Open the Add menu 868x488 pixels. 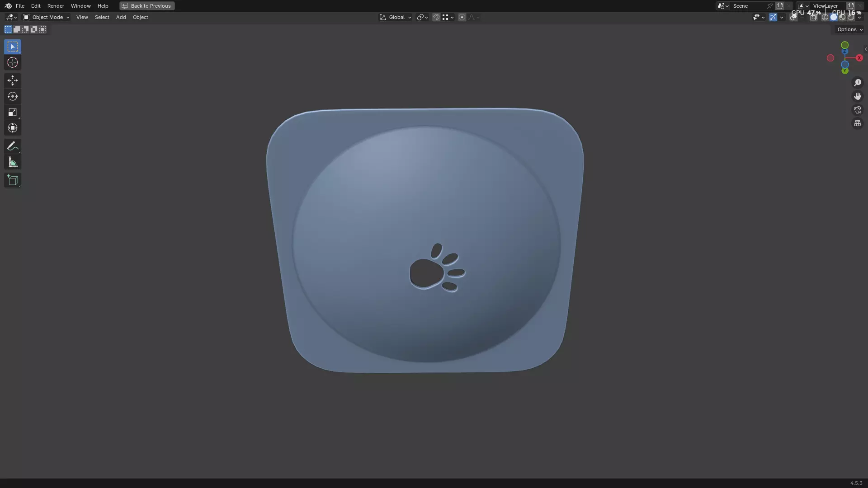(121, 17)
